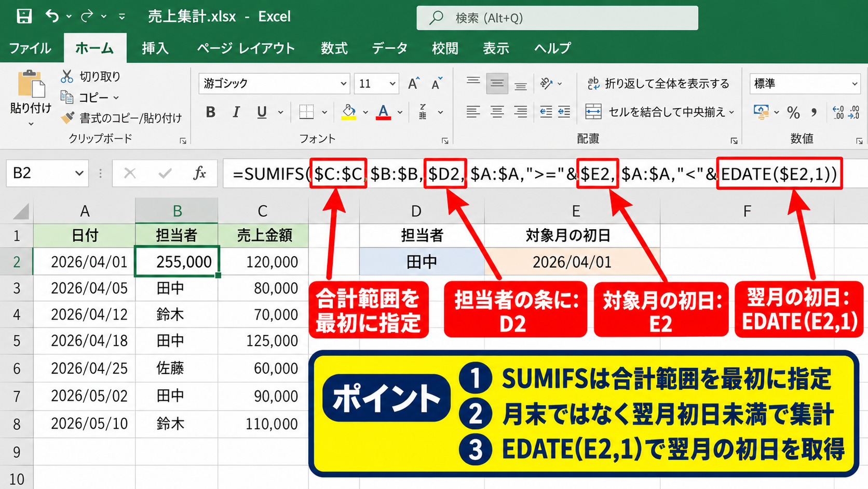Click the orientation angled text icon
The width and height of the screenshot is (868, 489).
coord(546,83)
